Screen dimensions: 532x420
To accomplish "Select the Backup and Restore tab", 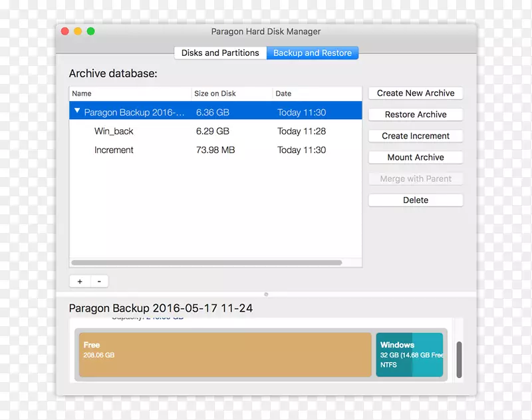I will 313,53.
